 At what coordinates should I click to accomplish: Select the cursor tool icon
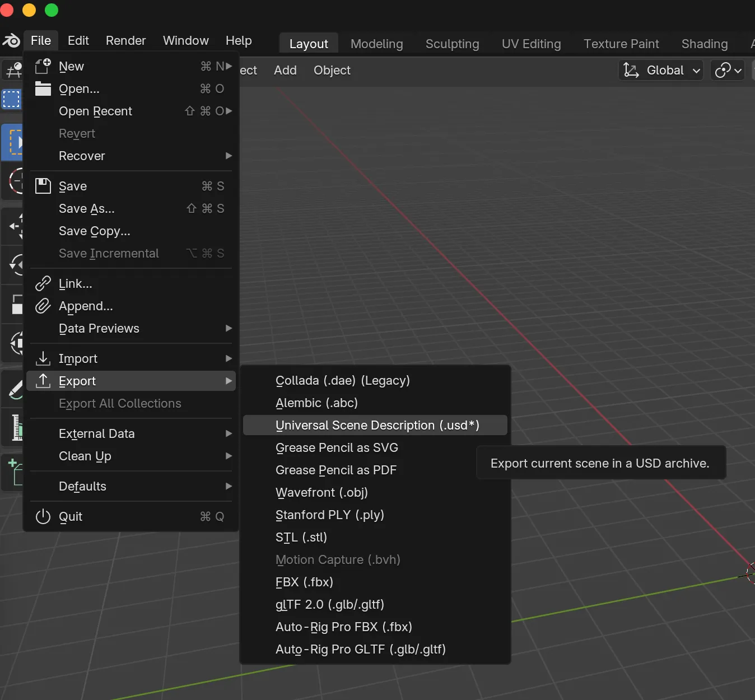tap(13, 182)
